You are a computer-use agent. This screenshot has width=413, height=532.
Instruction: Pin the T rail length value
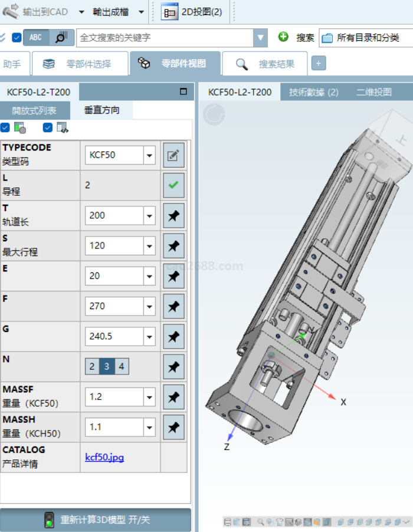click(x=173, y=216)
